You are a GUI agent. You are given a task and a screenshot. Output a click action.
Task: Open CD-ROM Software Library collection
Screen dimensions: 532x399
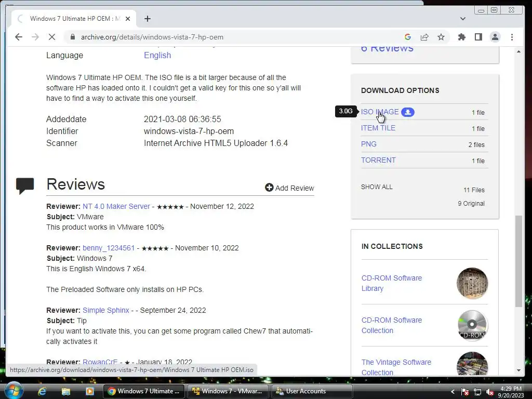[392, 283]
